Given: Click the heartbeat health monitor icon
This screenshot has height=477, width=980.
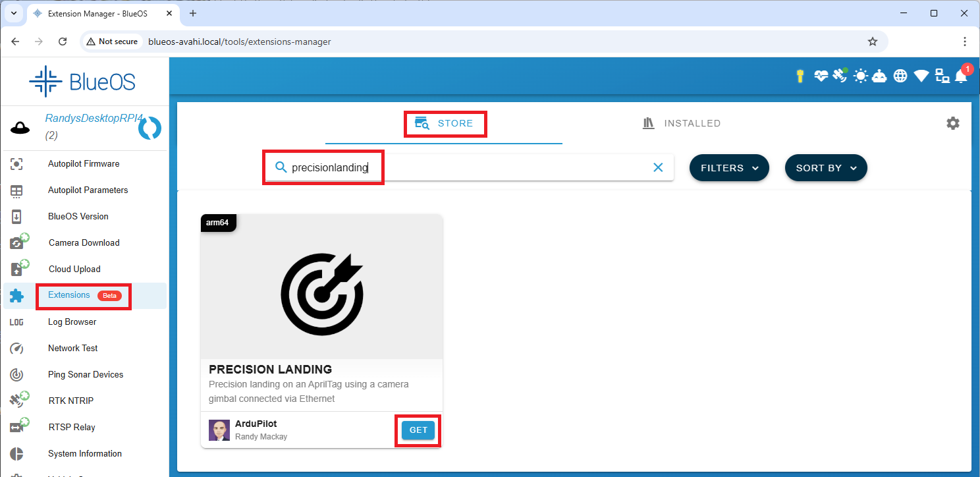Looking at the screenshot, I should click(821, 76).
